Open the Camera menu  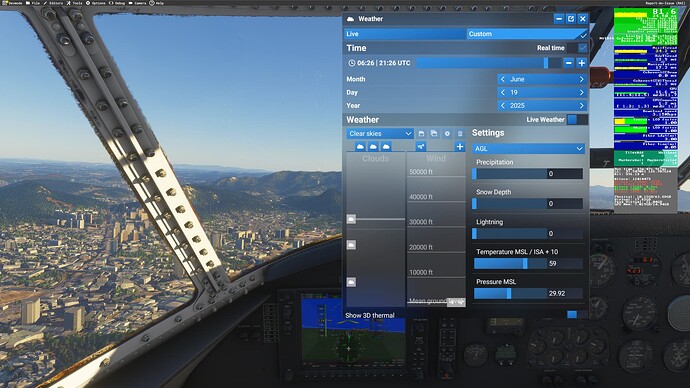138,3
